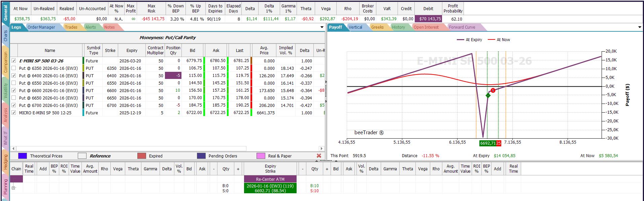Select the Hedging side tab
The height and width of the screenshot is (201, 644).
5,162
